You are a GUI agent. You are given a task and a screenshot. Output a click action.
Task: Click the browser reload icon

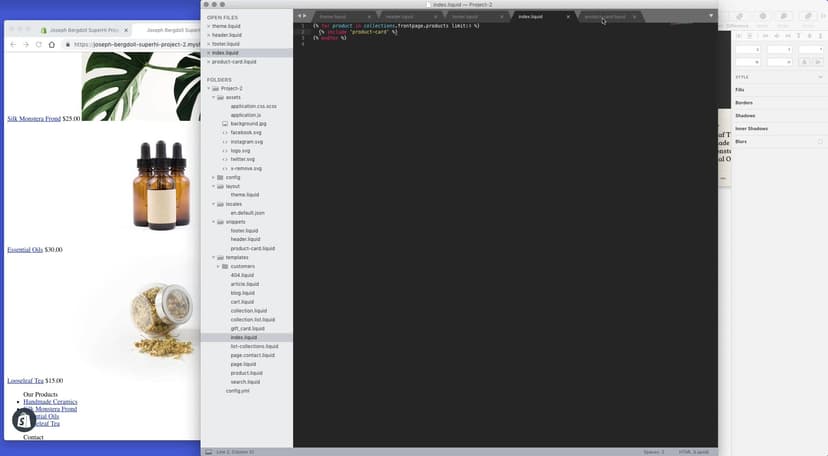(39, 45)
